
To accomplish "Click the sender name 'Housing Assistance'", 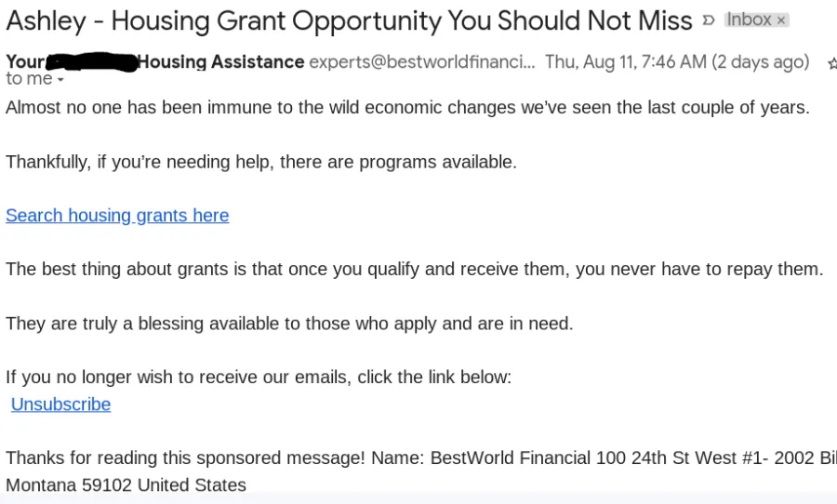I will pyautogui.click(x=221, y=62).
